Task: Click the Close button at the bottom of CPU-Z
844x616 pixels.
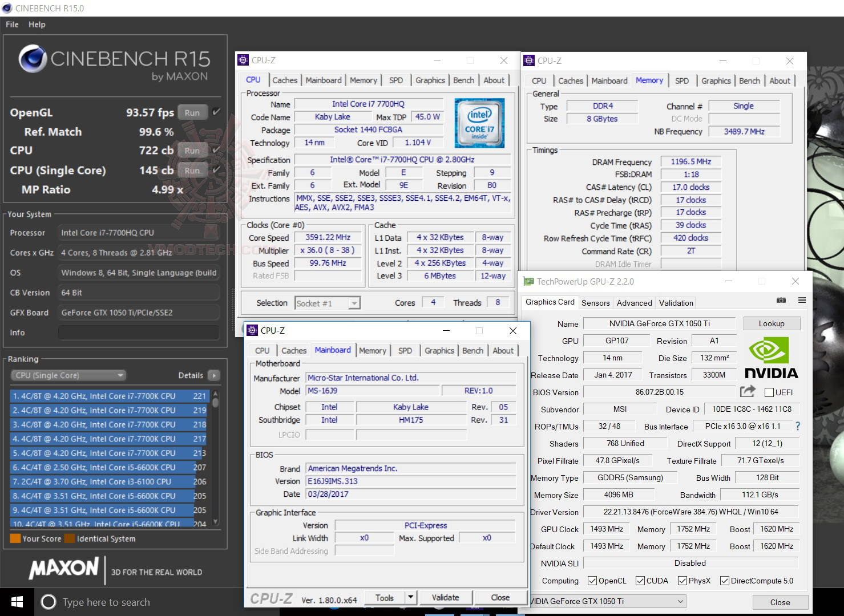Action: pyautogui.click(x=500, y=597)
